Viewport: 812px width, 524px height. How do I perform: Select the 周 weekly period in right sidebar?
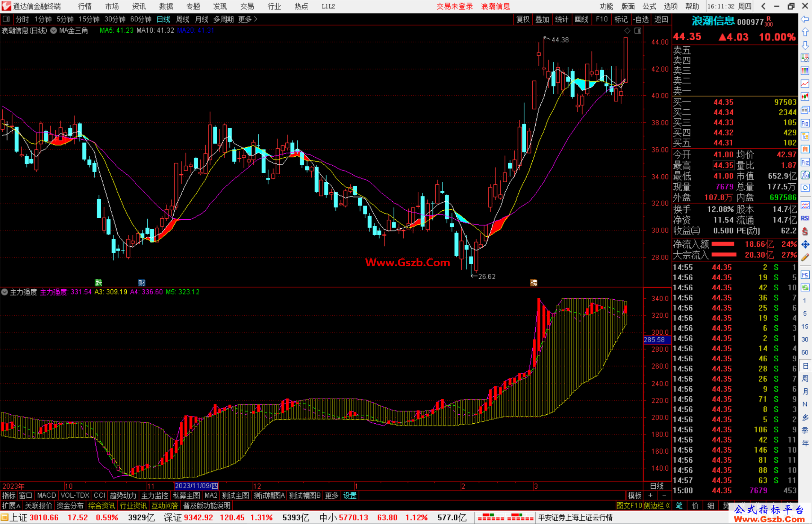(805, 378)
